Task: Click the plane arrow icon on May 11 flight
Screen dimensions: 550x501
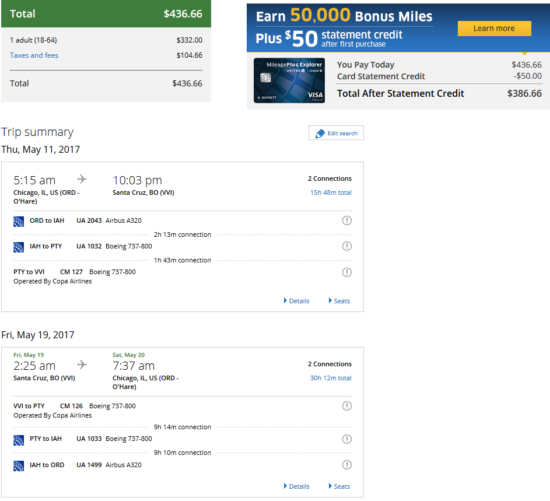Action: pyautogui.click(x=82, y=179)
